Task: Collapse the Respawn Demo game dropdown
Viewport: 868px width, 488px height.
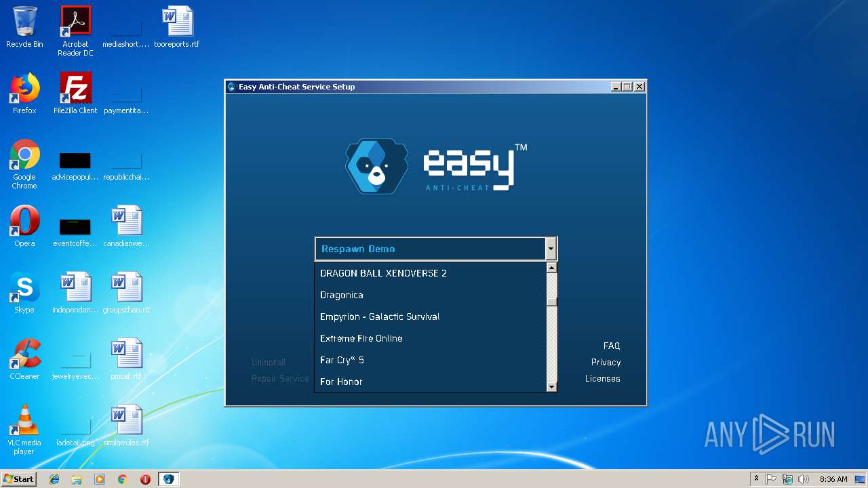Action: 551,249
